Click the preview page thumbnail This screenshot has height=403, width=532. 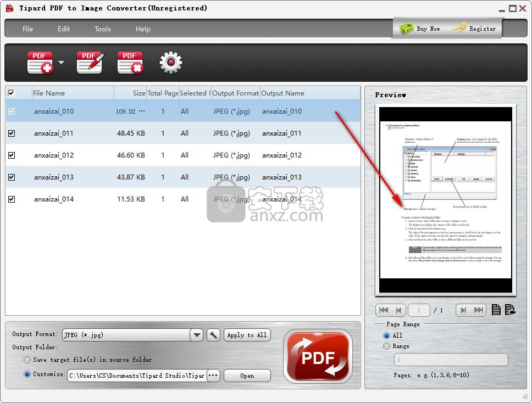(x=446, y=200)
